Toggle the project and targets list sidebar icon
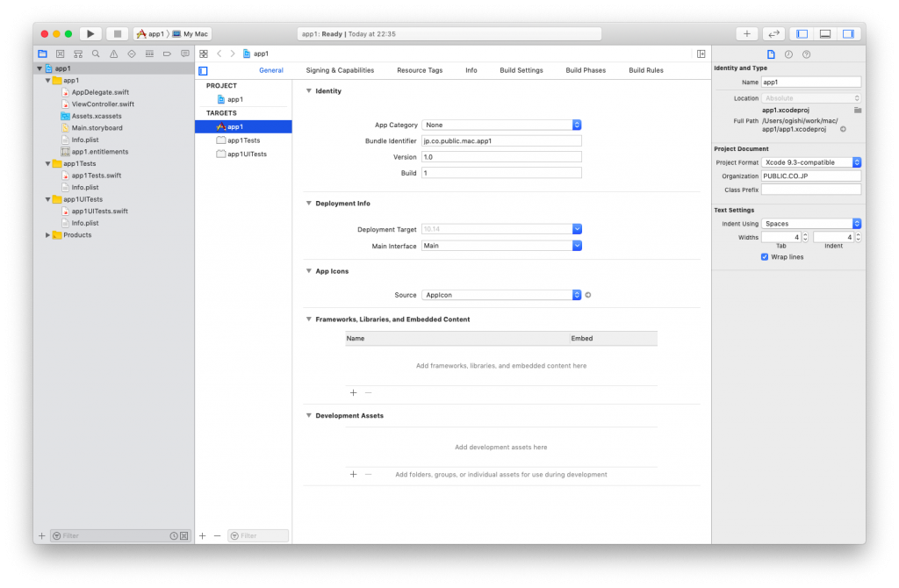The width and height of the screenshot is (899, 588). coord(203,71)
